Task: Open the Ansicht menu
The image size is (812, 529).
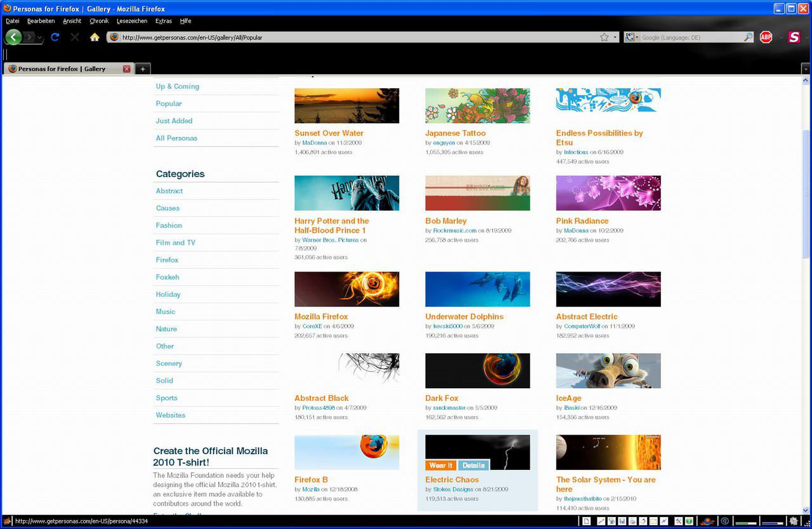Action: pyautogui.click(x=72, y=21)
